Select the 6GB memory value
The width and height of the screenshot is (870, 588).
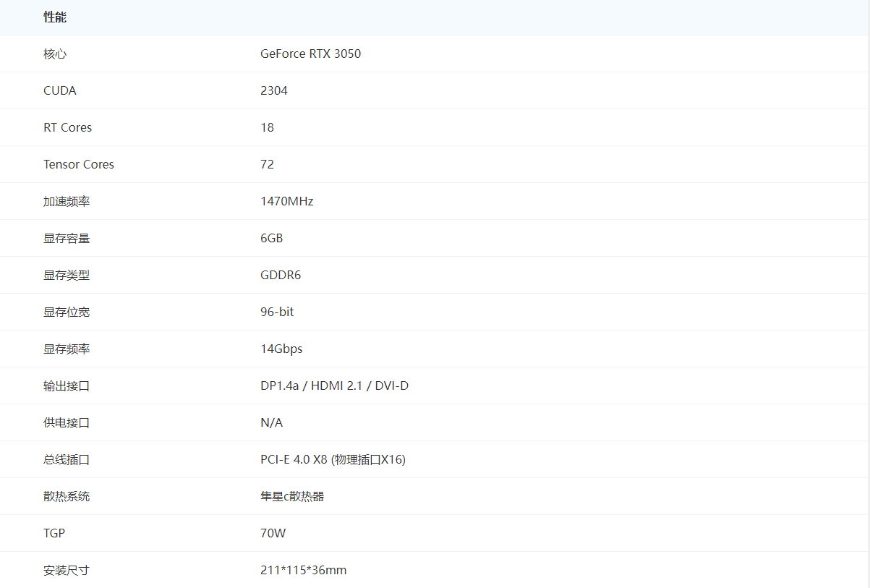272,239
